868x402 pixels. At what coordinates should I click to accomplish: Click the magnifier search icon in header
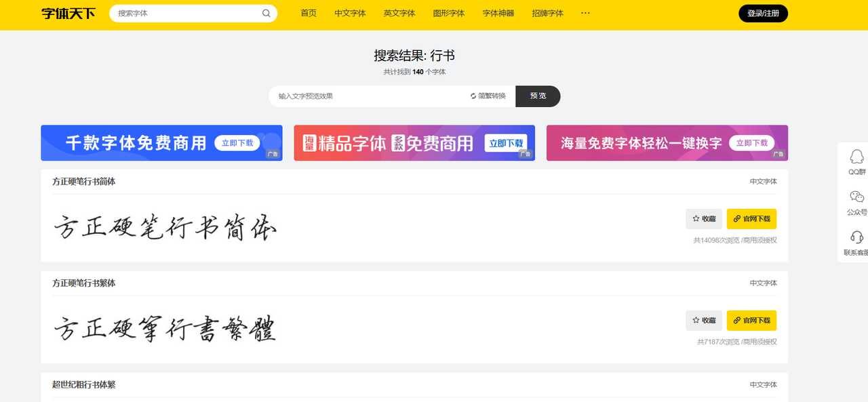click(x=267, y=14)
